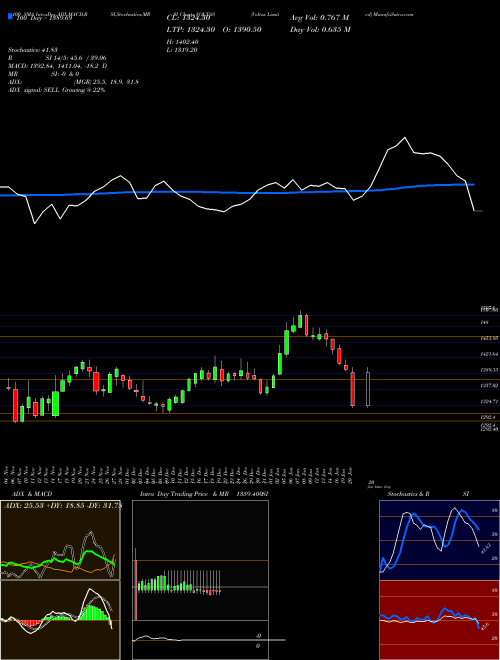Open the MACD histogram chart thumbnail
The image size is (500, 660).
pyautogui.click(x=60, y=620)
